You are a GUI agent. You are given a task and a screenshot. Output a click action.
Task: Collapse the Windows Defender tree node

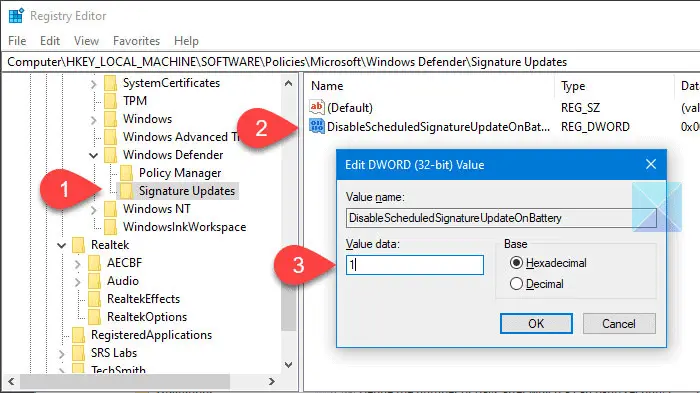pos(93,155)
